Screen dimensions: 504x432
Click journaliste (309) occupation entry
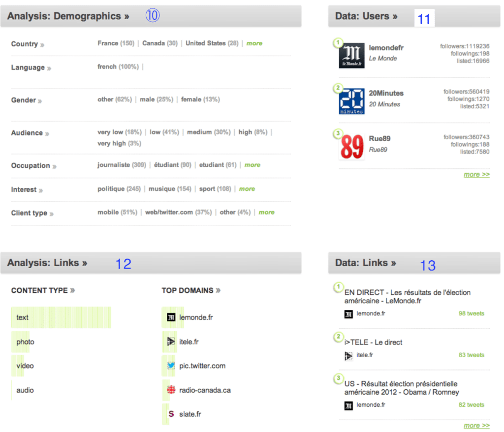122,164
